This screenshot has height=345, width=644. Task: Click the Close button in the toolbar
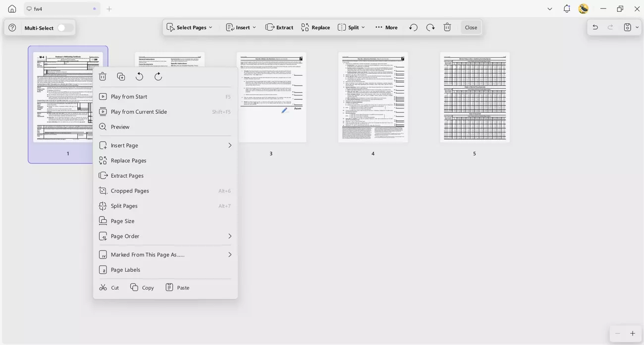(x=470, y=27)
